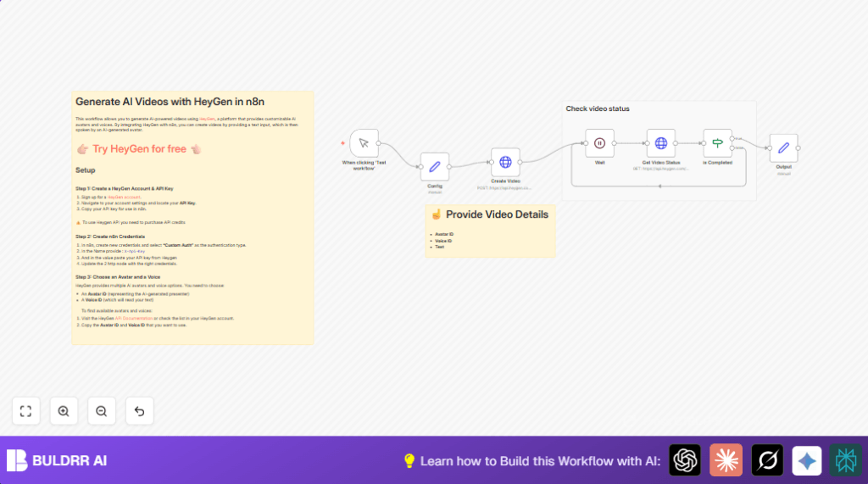Screen dimensions: 868x484
Task: Click the Config node output connector dot
Action: (x=449, y=167)
